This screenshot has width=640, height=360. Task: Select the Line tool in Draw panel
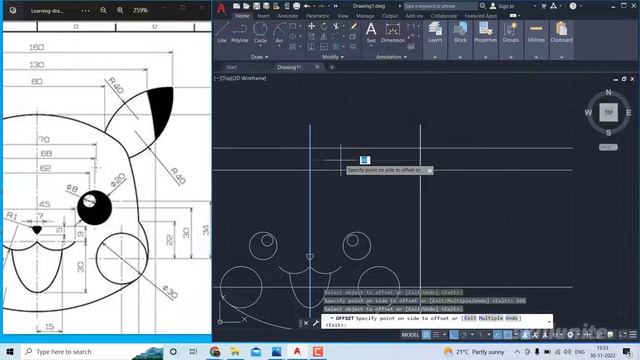click(222, 32)
